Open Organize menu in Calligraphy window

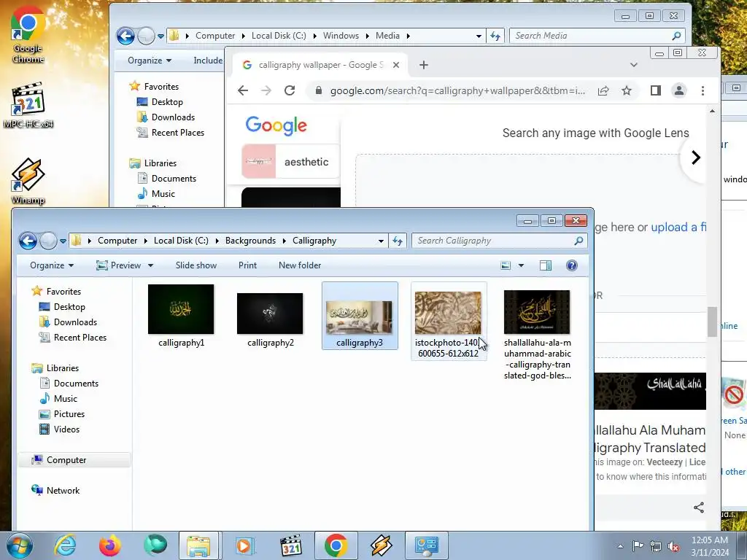tap(52, 265)
